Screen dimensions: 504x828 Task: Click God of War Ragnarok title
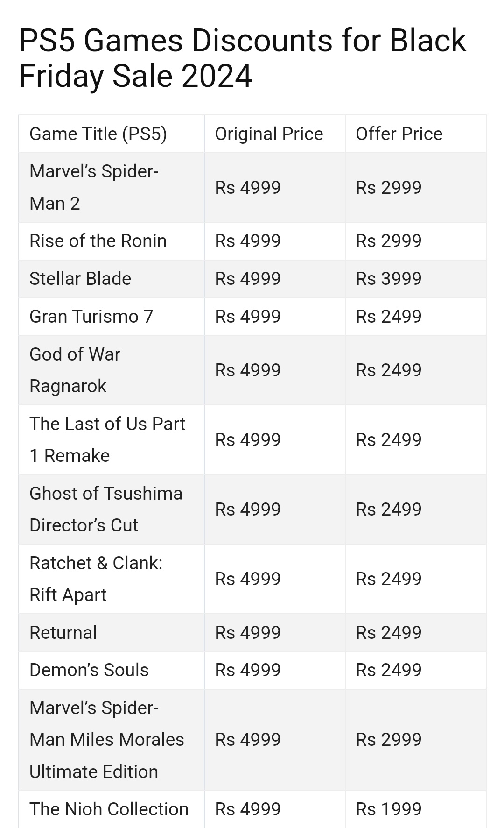tap(75, 370)
